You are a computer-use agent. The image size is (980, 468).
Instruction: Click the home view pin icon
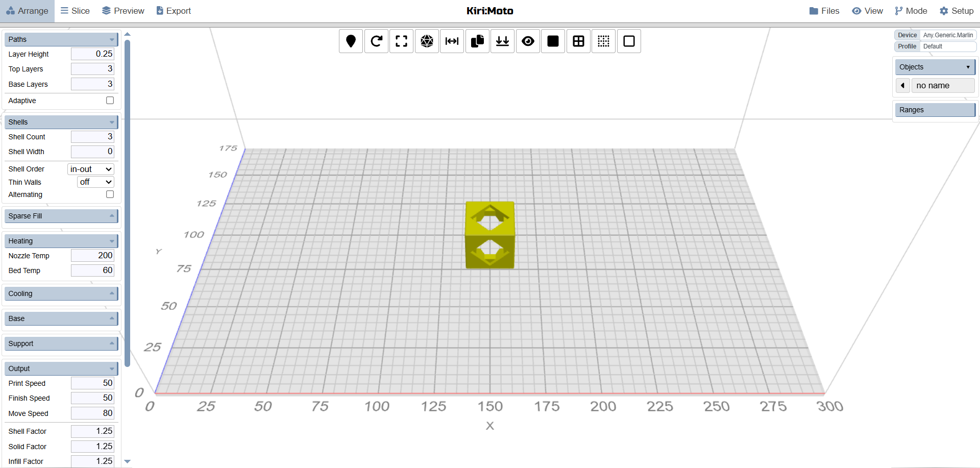(351, 41)
